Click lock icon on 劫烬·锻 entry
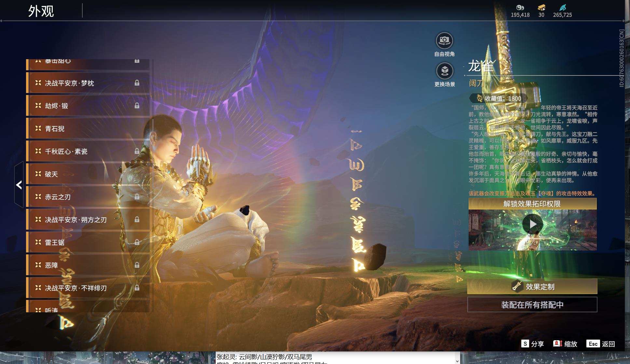This screenshot has height=364, width=630. coord(137,106)
